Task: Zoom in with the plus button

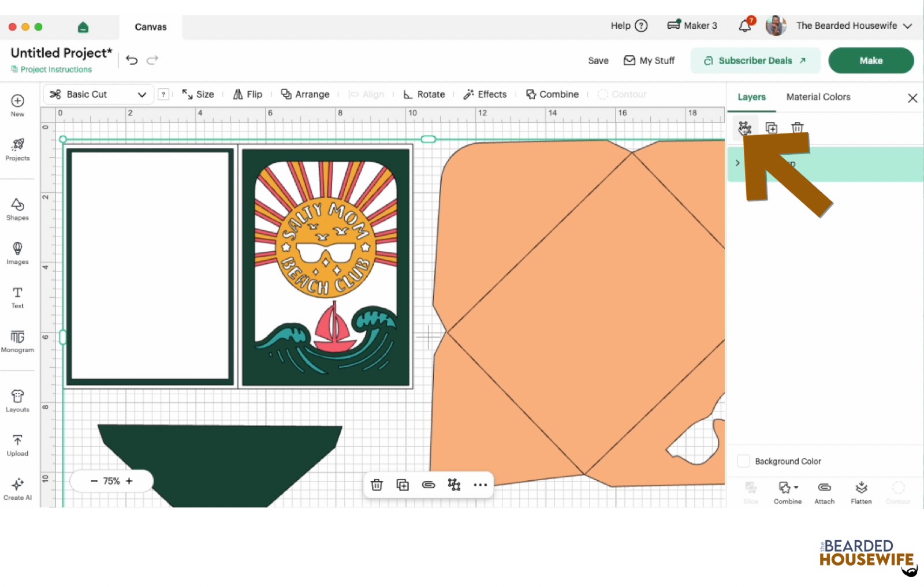Action: coord(129,481)
